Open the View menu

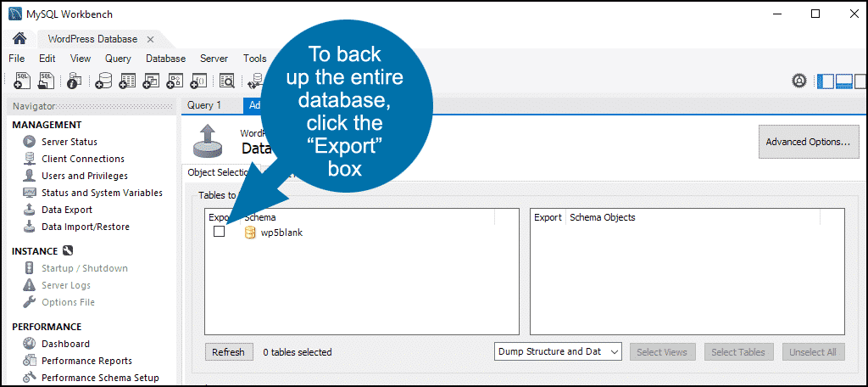(x=81, y=59)
